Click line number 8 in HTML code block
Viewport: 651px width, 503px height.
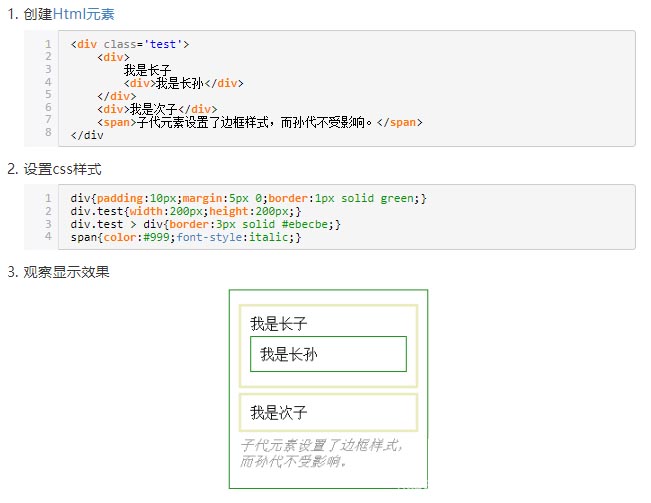48,131
